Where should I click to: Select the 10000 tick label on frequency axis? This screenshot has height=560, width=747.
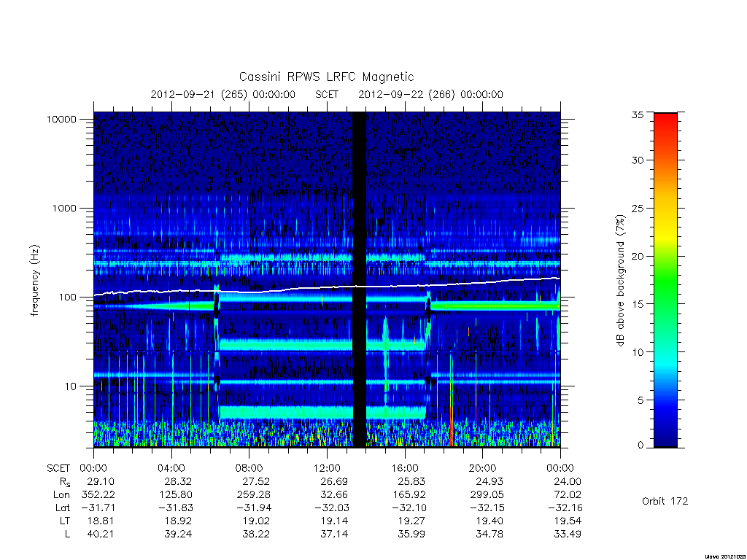point(61,119)
